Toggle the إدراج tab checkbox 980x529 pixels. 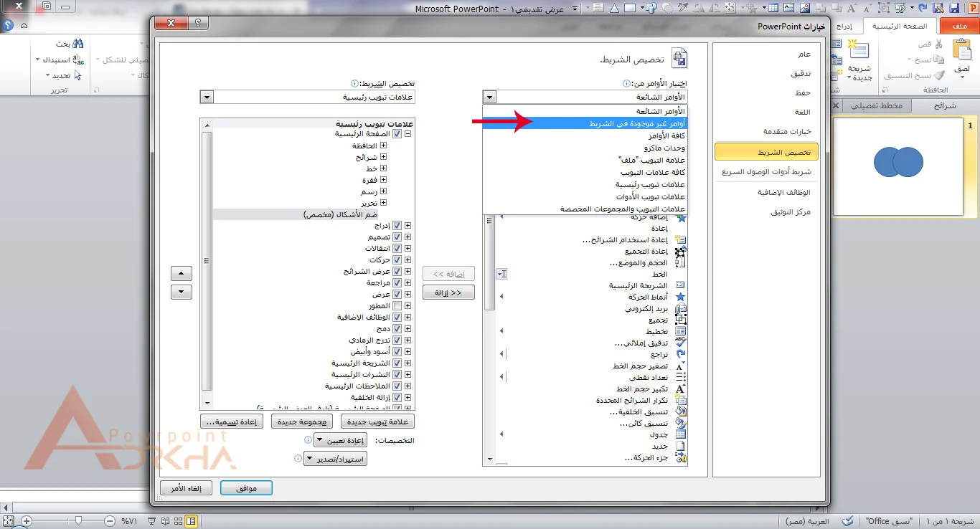[x=397, y=225]
